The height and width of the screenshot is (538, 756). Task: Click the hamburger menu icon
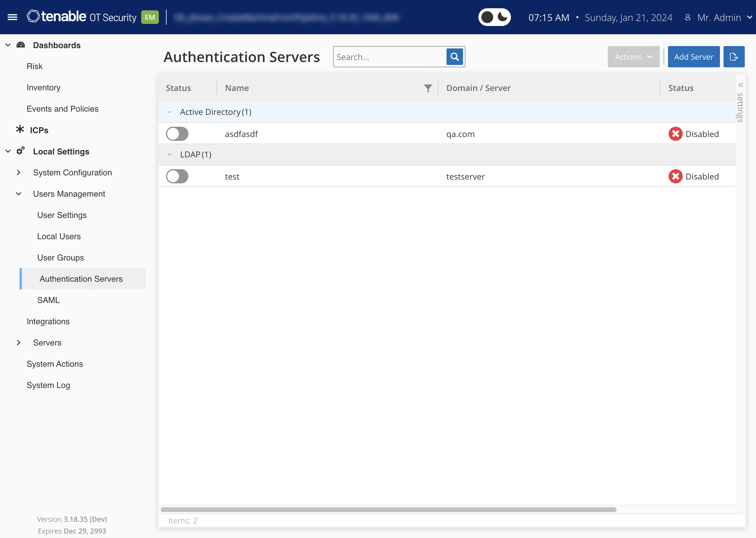pyautogui.click(x=12, y=17)
